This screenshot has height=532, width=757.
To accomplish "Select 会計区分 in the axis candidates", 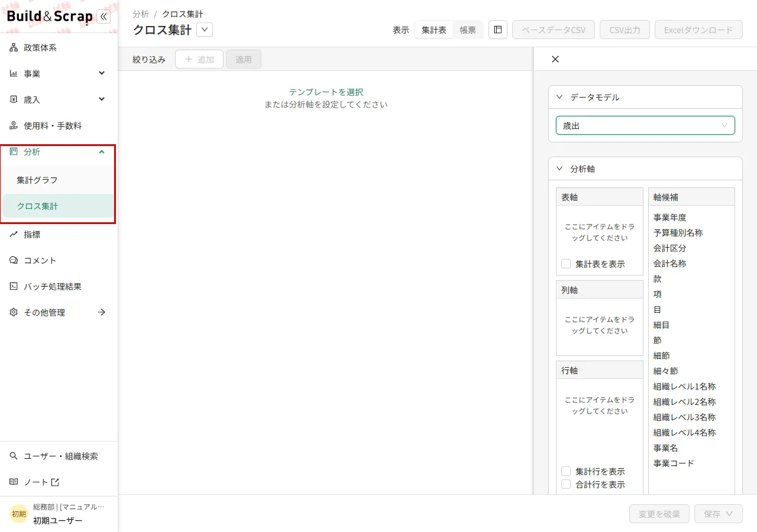I will [670, 248].
